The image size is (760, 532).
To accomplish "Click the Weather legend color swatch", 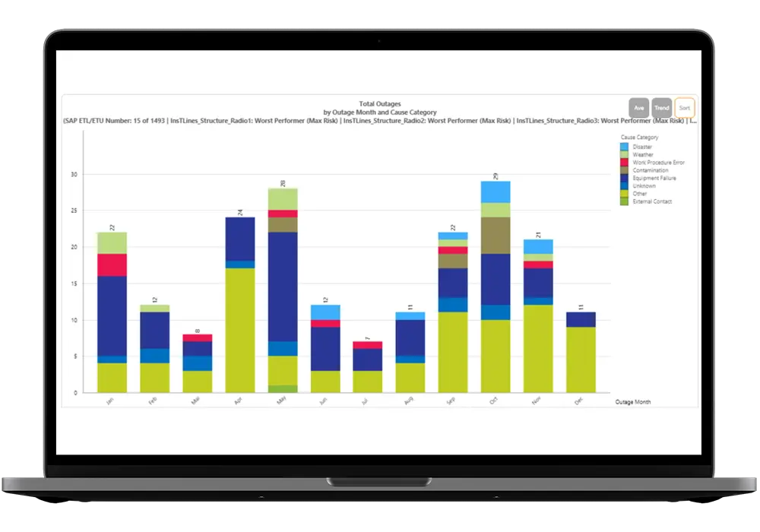I will [x=625, y=154].
